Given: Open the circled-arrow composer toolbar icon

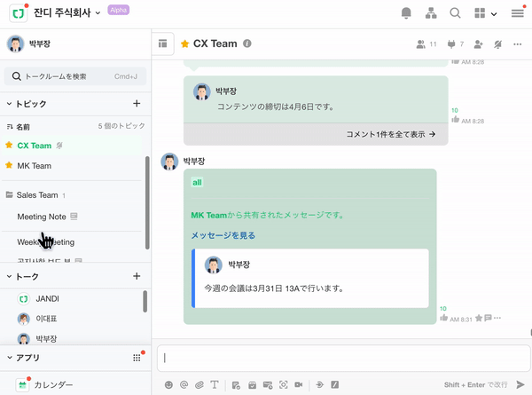Looking at the screenshot, I should [x=319, y=385].
